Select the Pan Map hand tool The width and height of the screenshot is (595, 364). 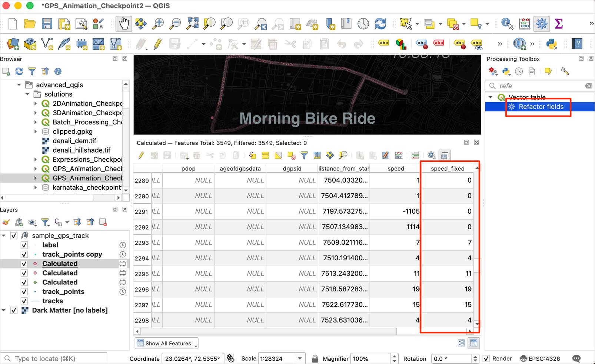(123, 24)
